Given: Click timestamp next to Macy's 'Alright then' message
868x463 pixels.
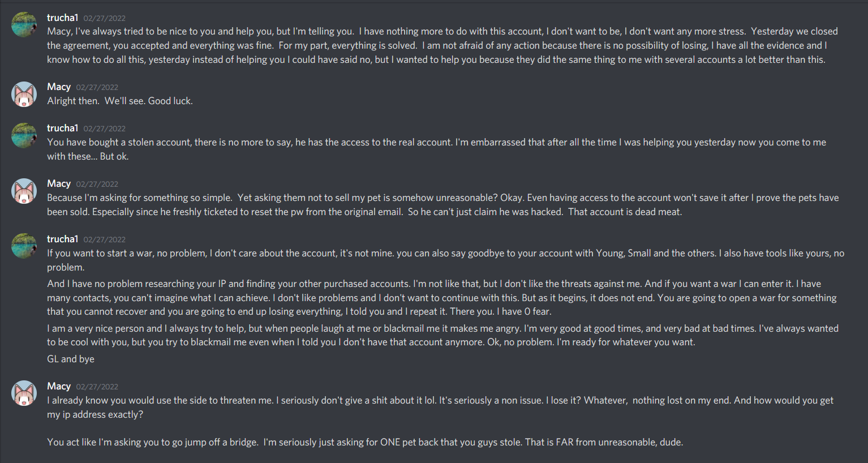Looking at the screenshot, I should point(97,87).
